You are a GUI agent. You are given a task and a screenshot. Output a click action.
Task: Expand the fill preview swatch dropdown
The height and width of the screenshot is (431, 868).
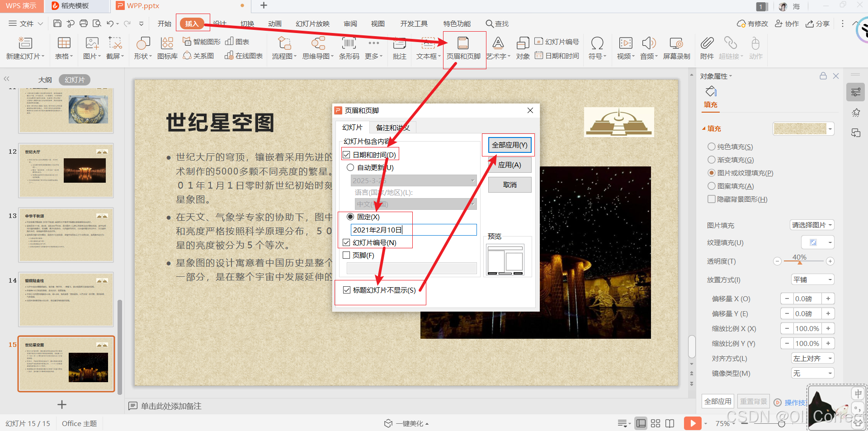click(x=830, y=129)
